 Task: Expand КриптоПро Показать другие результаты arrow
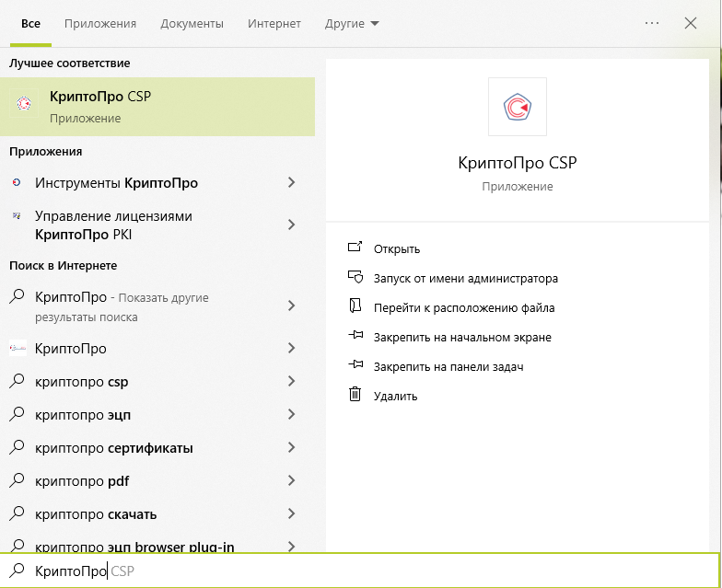coord(291,306)
